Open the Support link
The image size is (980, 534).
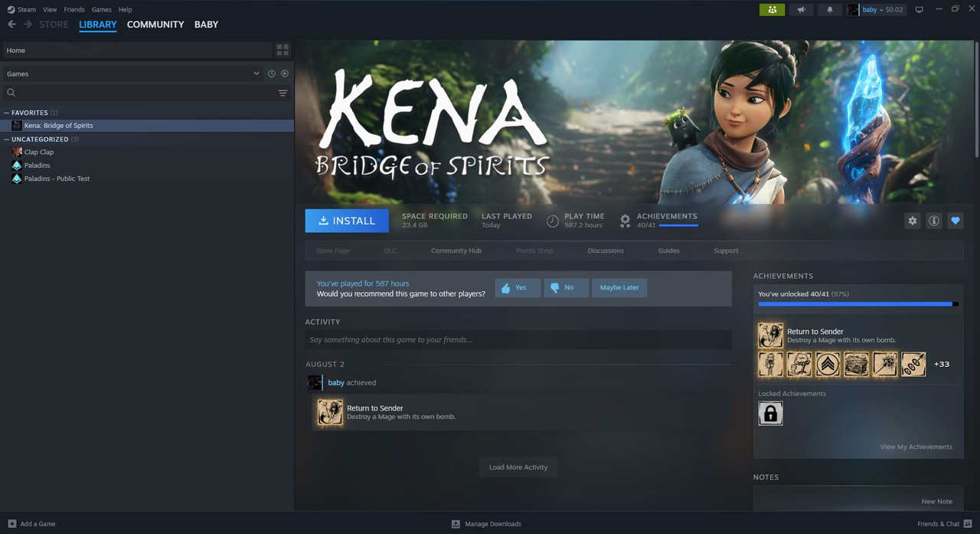click(x=726, y=251)
